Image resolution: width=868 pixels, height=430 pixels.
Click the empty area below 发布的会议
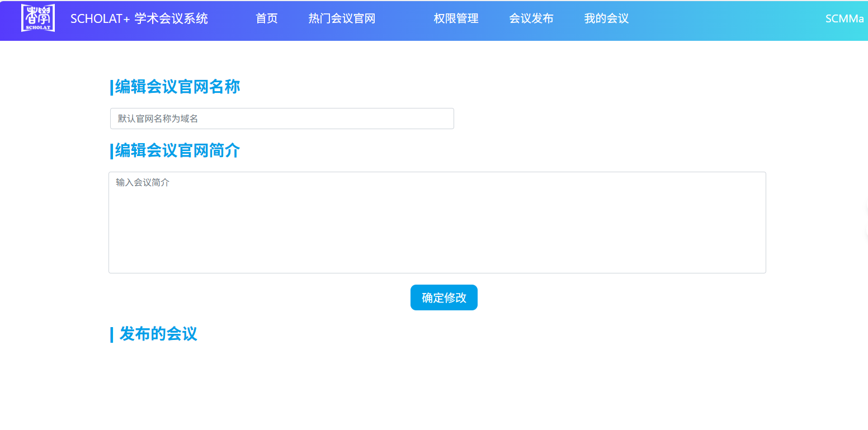pos(436,386)
